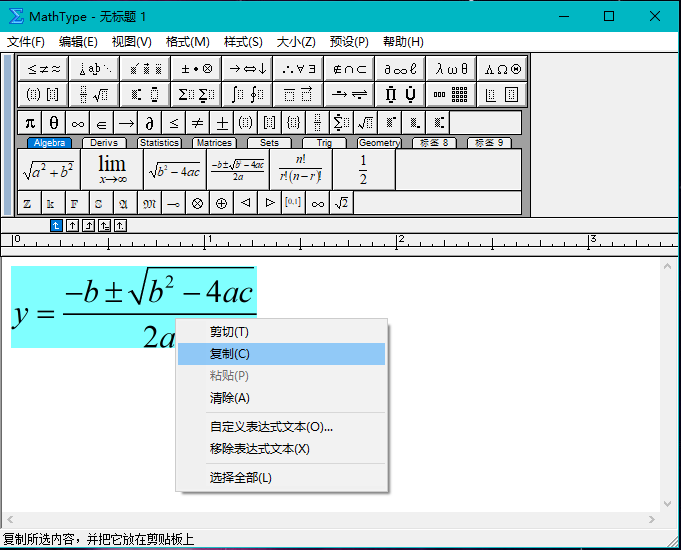Select the decimal tab stop button
Viewport: 681px width, 550px height.
[120, 225]
